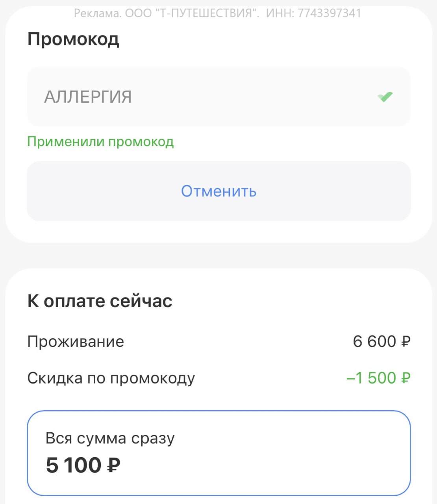Click the ИНН number 7743397341

[329, 13]
